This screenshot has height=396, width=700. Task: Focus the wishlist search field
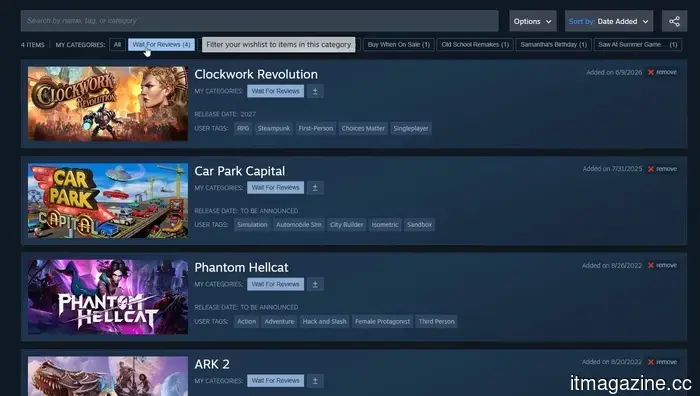coord(259,21)
